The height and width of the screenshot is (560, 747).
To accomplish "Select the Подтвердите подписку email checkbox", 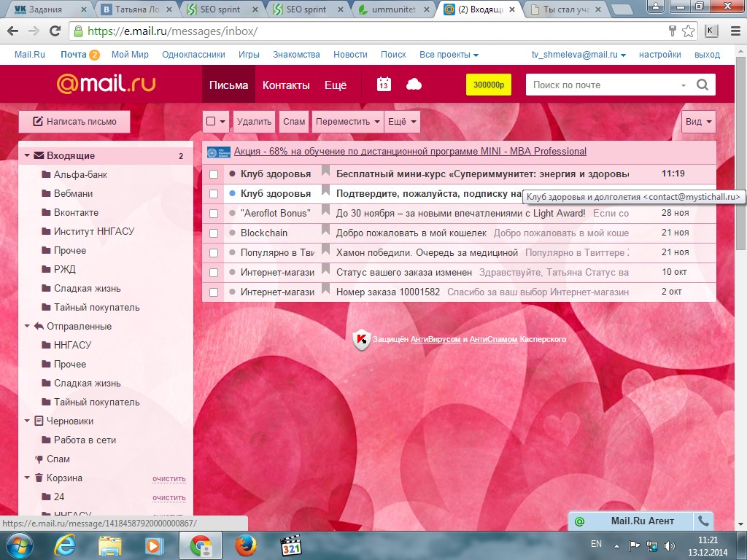I will [214, 194].
